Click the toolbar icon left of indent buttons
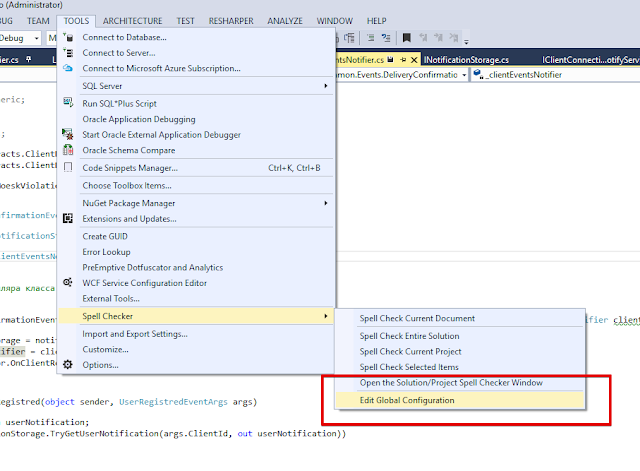The height and width of the screenshot is (471, 640). (x=349, y=38)
